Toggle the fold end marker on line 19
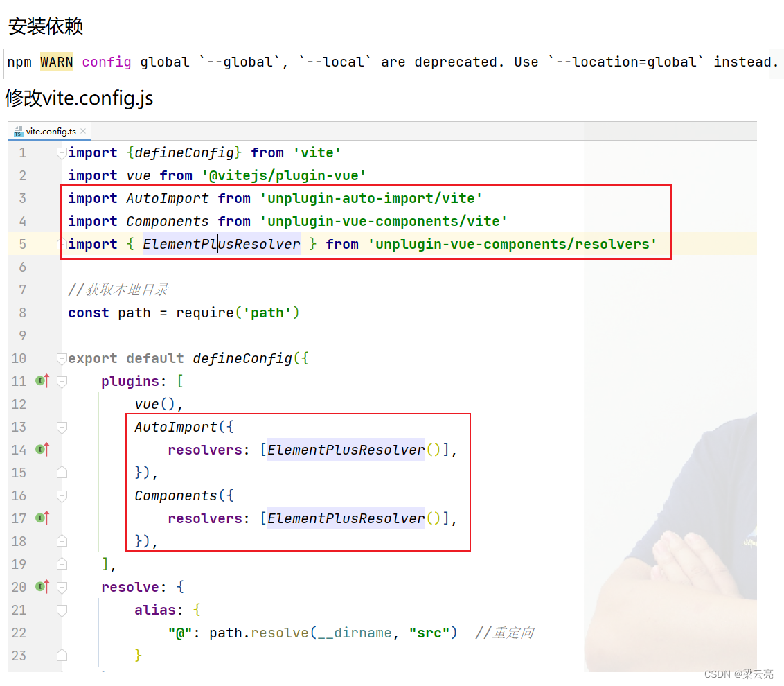Image resolution: width=784 pixels, height=686 pixels. [62, 564]
